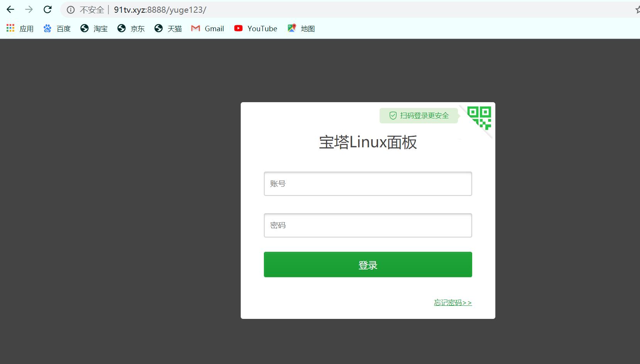Image resolution: width=640 pixels, height=364 pixels.
Task: Click the bookmark star in the address bar
Action: coord(637,10)
